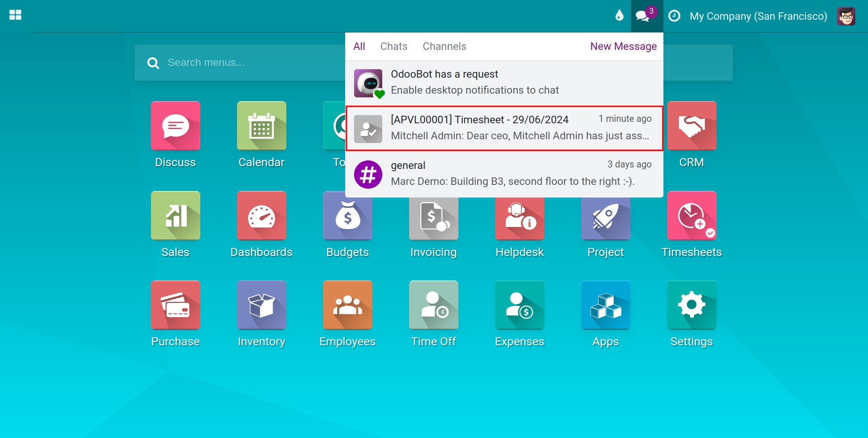Open the Budgets app
Viewport: 868px width, 438px height.
click(x=347, y=219)
